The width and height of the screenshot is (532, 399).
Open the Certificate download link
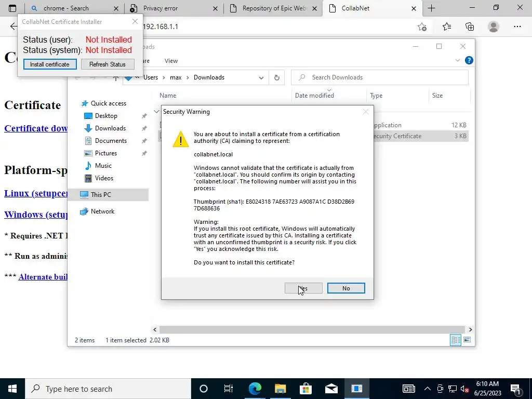point(36,128)
